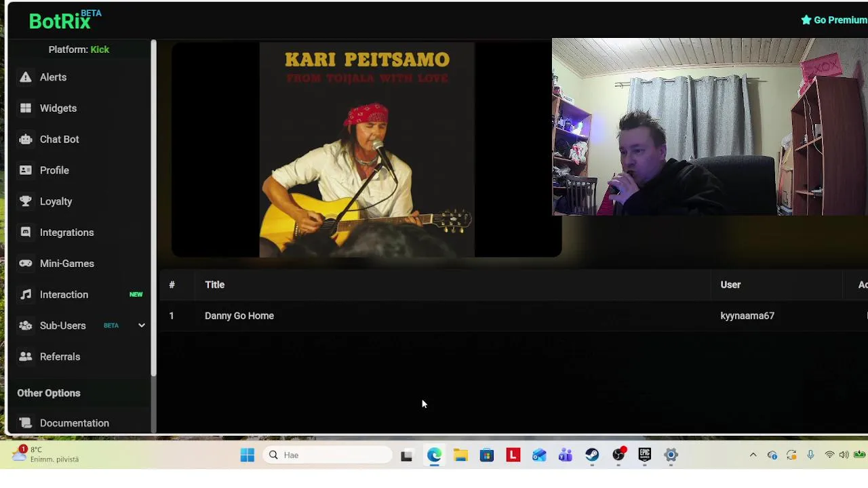Open the red L app on taskbar
868x488 pixels.
[x=513, y=455]
